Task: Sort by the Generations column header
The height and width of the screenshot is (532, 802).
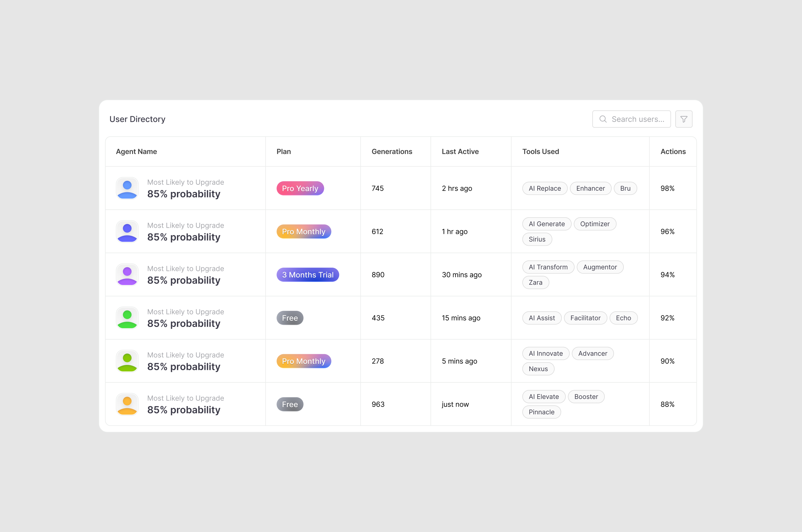Action: point(391,151)
